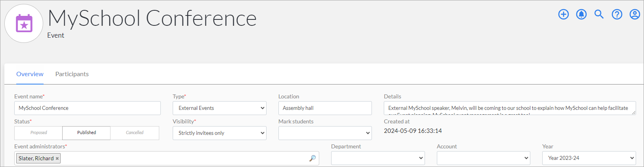
Task: Click the Event name input field
Action: (x=88, y=108)
